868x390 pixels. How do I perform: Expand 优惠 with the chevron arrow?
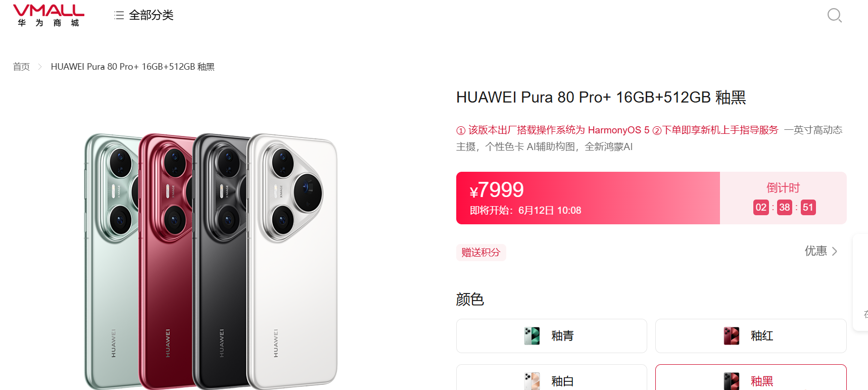tap(835, 251)
